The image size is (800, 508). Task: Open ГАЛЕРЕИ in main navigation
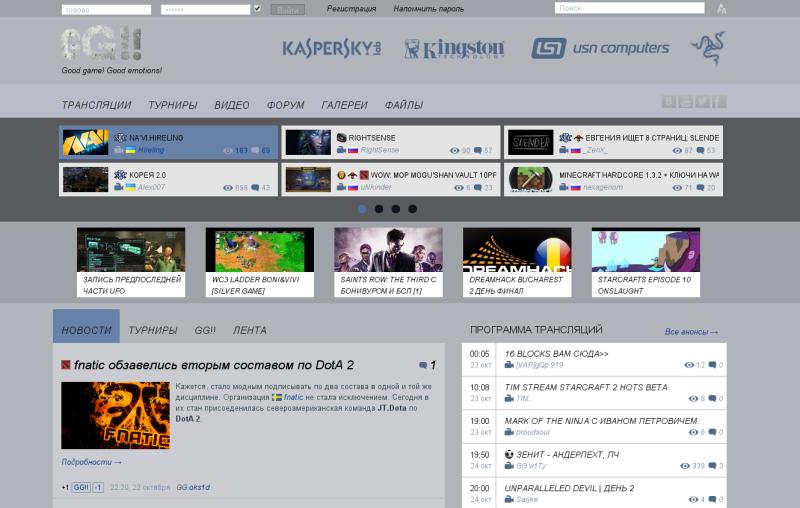pos(344,105)
